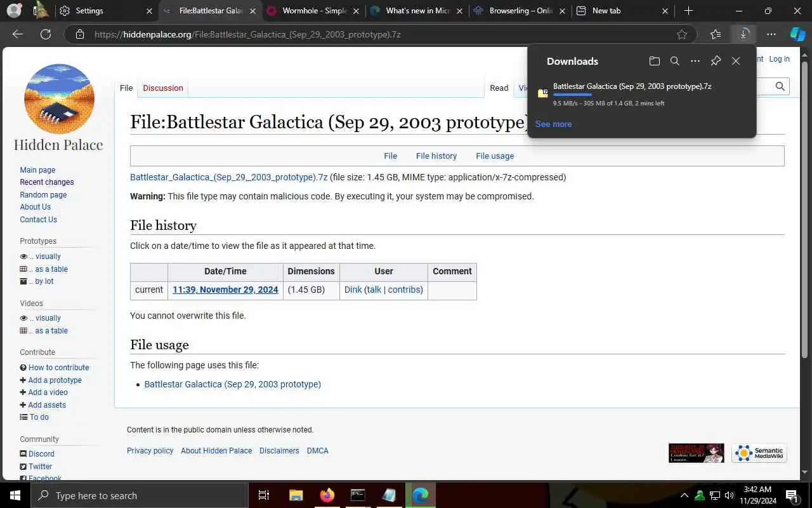This screenshot has height=508, width=812.
Task: Reload the page with refresh icon
Action: [46, 34]
